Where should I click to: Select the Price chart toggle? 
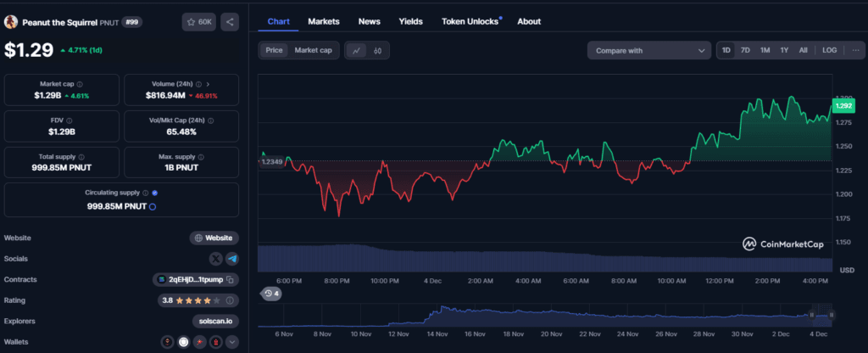pos(274,50)
